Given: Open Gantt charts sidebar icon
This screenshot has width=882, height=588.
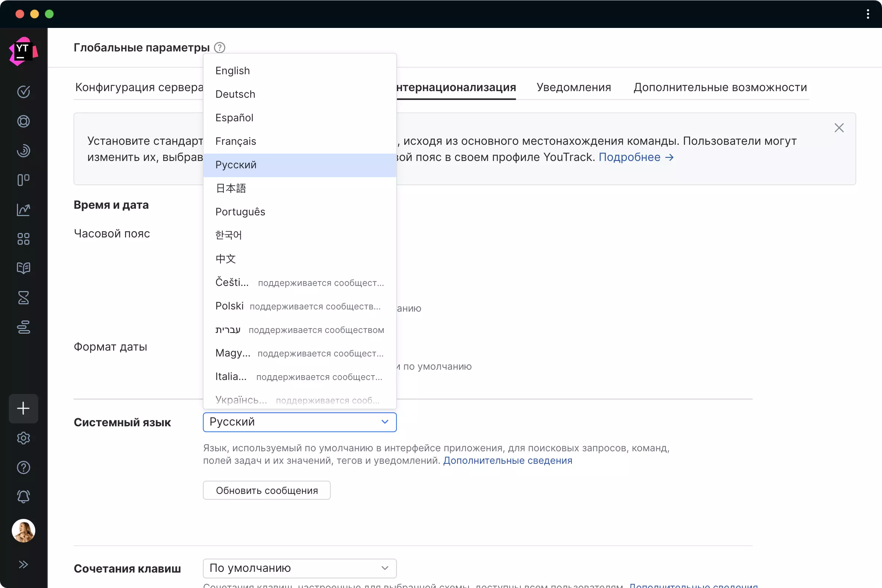Looking at the screenshot, I should (x=23, y=327).
